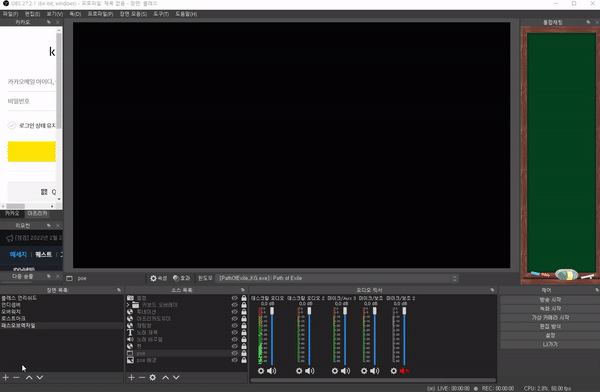This screenshot has height=392, width=600.
Task: Unmute the 마이크/보조 2 channel
Action: (x=404, y=371)
